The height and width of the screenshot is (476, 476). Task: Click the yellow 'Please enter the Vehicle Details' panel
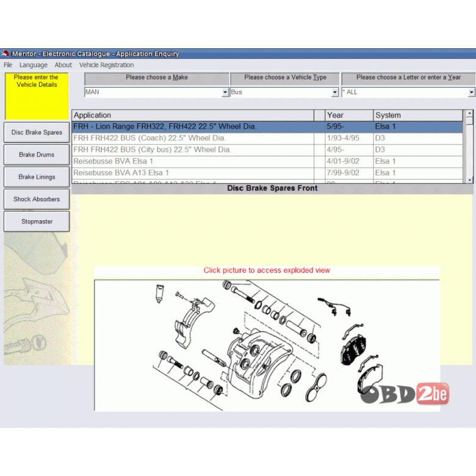(37, 96)
